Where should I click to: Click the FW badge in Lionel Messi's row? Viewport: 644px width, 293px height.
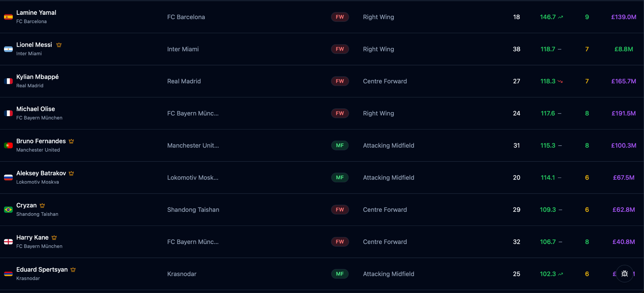click(x=340, y=49)
